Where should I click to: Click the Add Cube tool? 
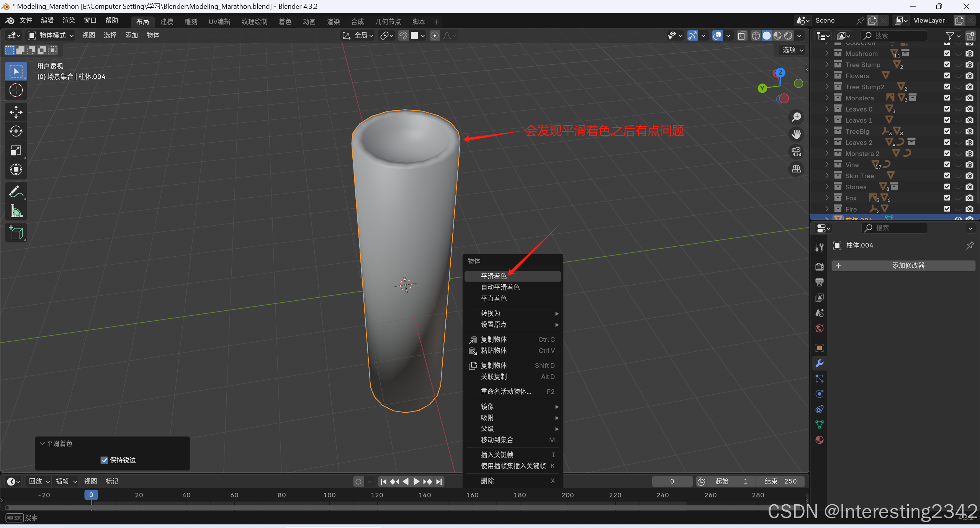pyautogui.click(x=16, y=233)
